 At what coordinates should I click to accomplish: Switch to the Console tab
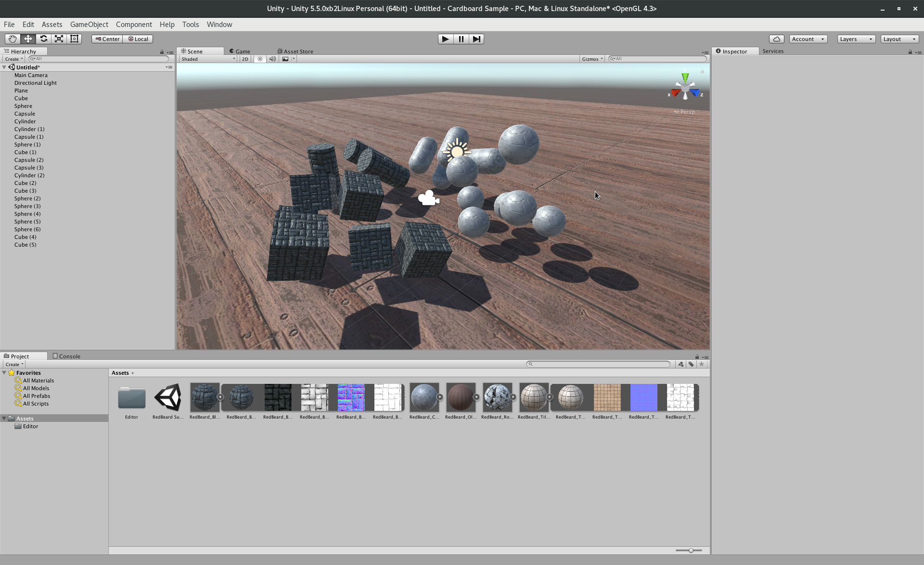pos(66,356)
